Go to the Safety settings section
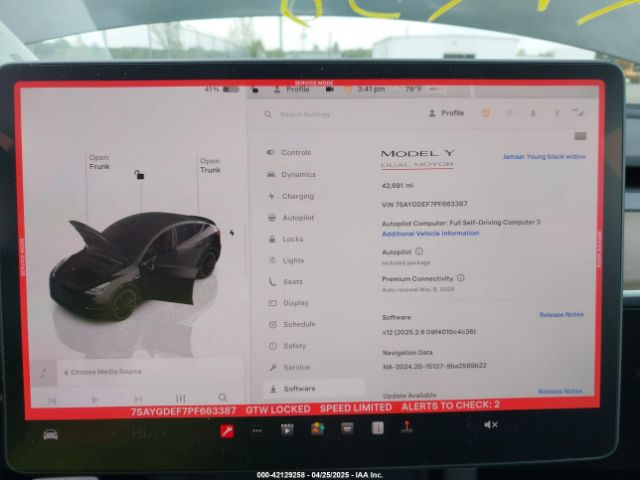 click(287, 346)
